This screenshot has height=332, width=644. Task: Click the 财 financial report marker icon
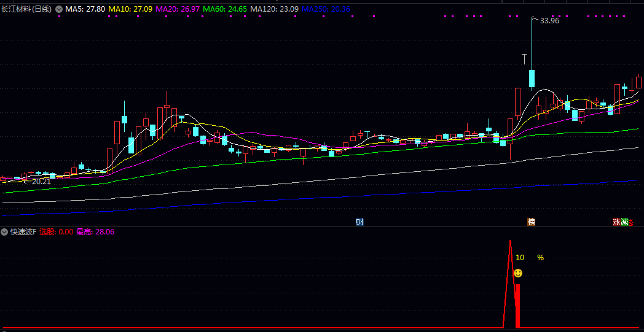coord(359,222)
